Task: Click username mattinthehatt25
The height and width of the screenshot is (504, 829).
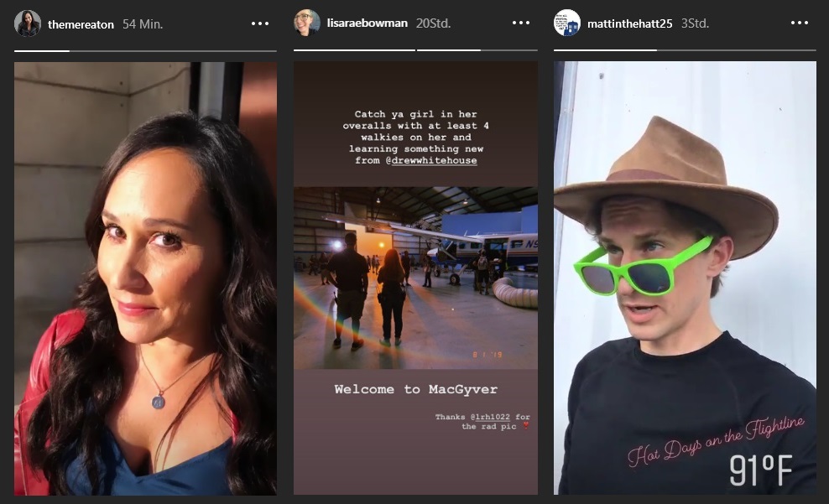Action: (x=629, y=23)
